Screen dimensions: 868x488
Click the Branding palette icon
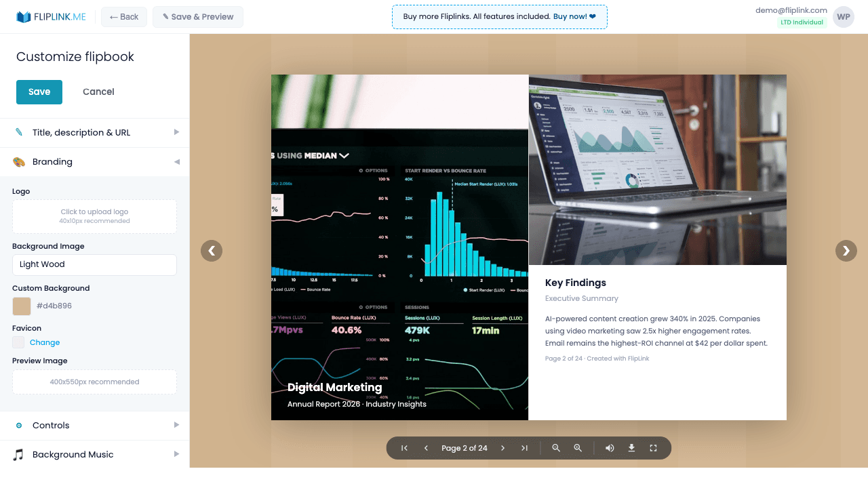pyautogui.click(x=20, y=161)
